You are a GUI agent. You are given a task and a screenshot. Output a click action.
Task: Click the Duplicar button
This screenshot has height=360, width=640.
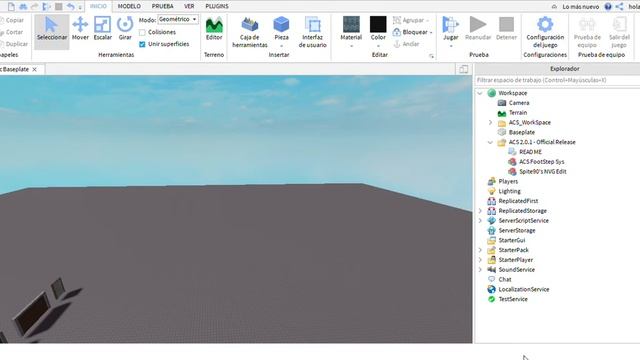coord(14,44)
